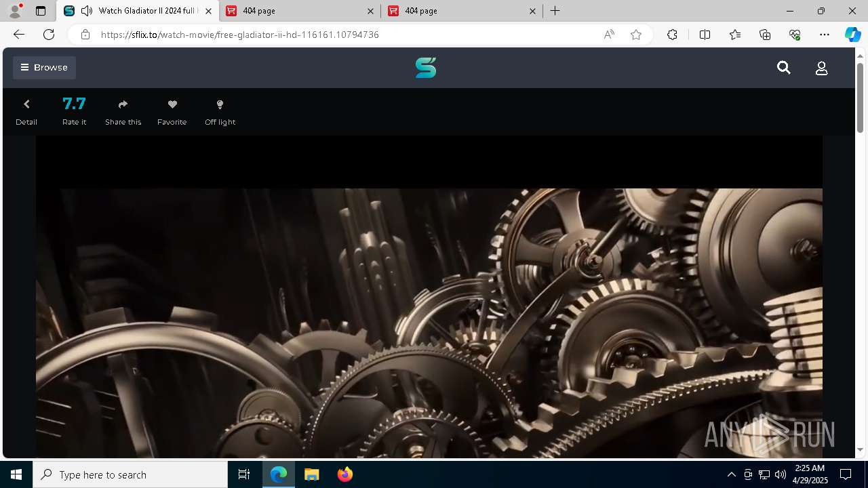Toggle the Off light mode

pyautogui.click(x=220, y=112)
